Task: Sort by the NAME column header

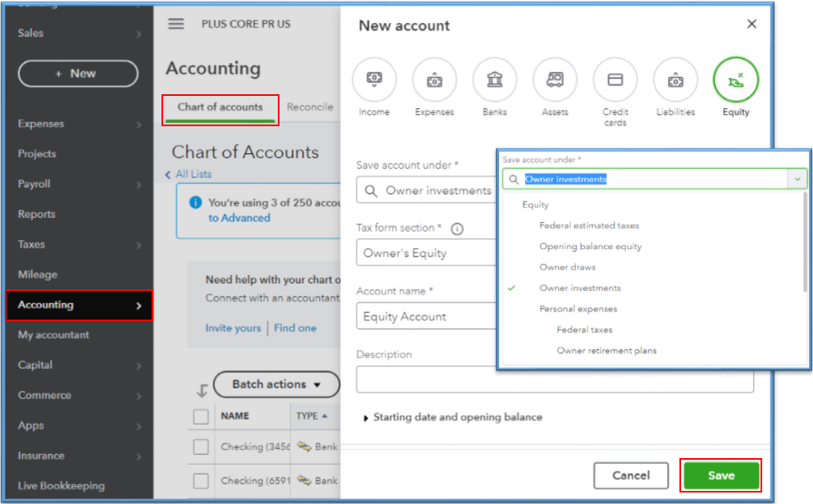Action: pyautogui.click(x=234, y=415)
